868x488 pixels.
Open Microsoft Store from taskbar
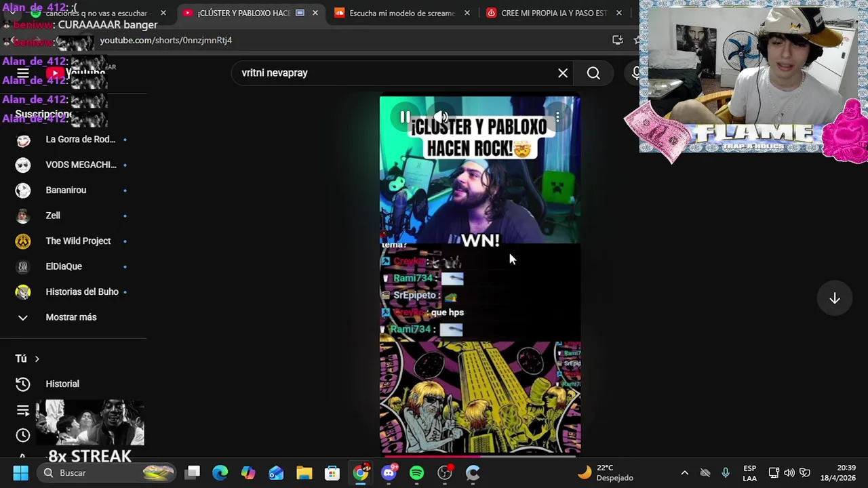332,473
